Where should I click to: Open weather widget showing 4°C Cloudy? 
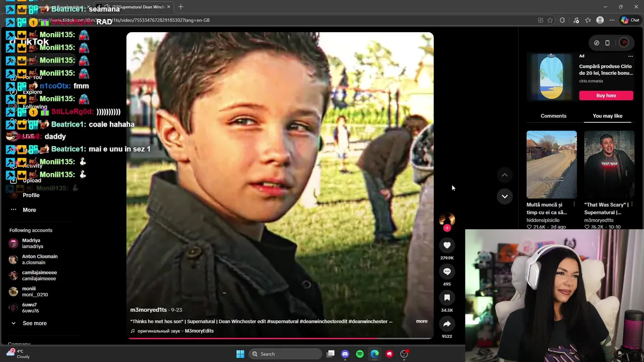click(x=18, y=354)
